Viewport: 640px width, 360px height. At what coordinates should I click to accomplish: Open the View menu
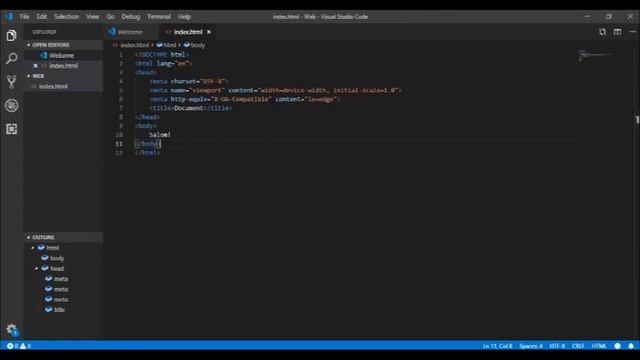coord(93,17)
